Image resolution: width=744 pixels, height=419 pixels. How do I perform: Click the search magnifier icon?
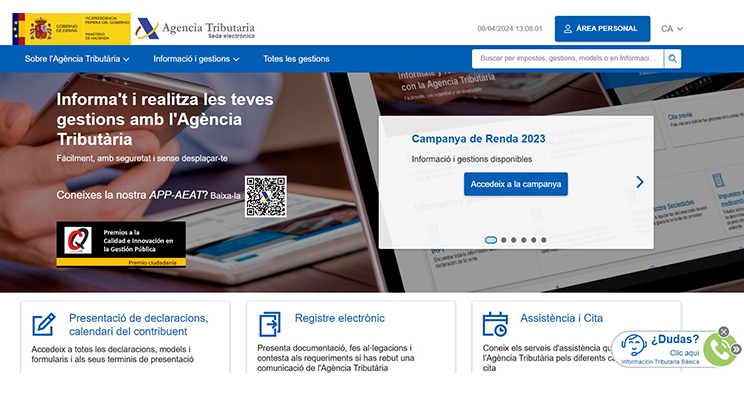coord(672,59)
